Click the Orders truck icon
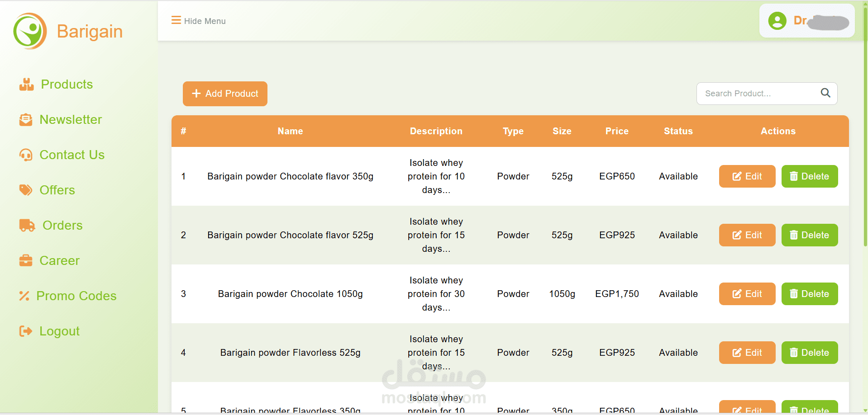This screenshot has height=415, width=868. (27, 225)
